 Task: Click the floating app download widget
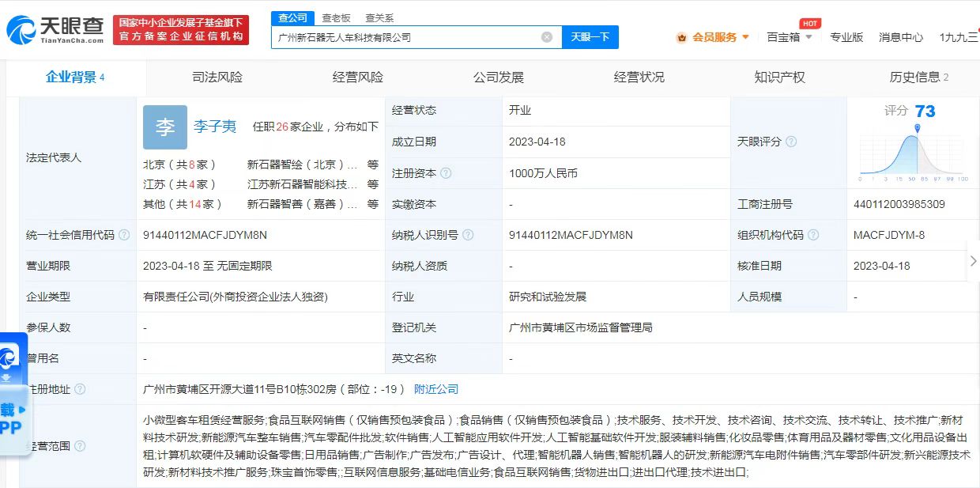pos(13,395)
